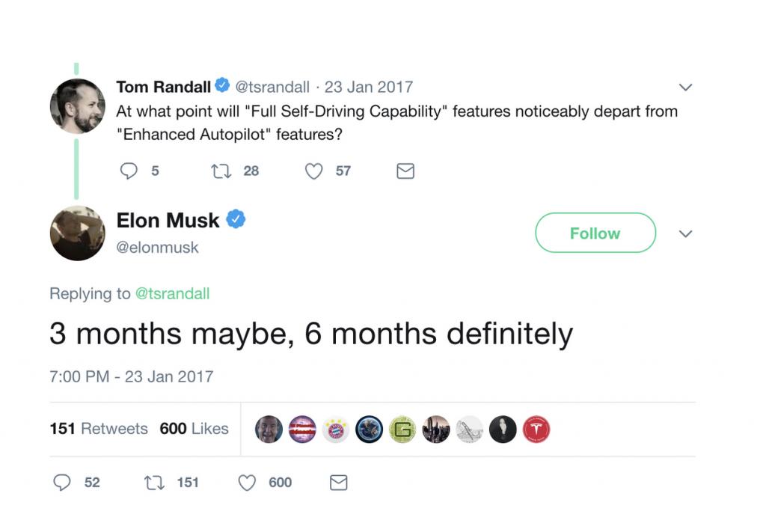Expand more options next to Follow button
766x532 pixels.
686,234
